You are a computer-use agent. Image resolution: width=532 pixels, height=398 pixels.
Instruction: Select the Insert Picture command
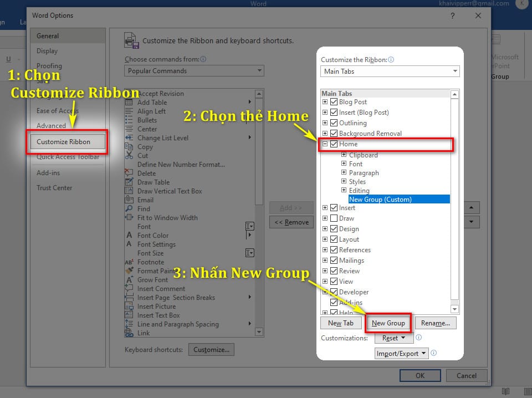[155, 306]
